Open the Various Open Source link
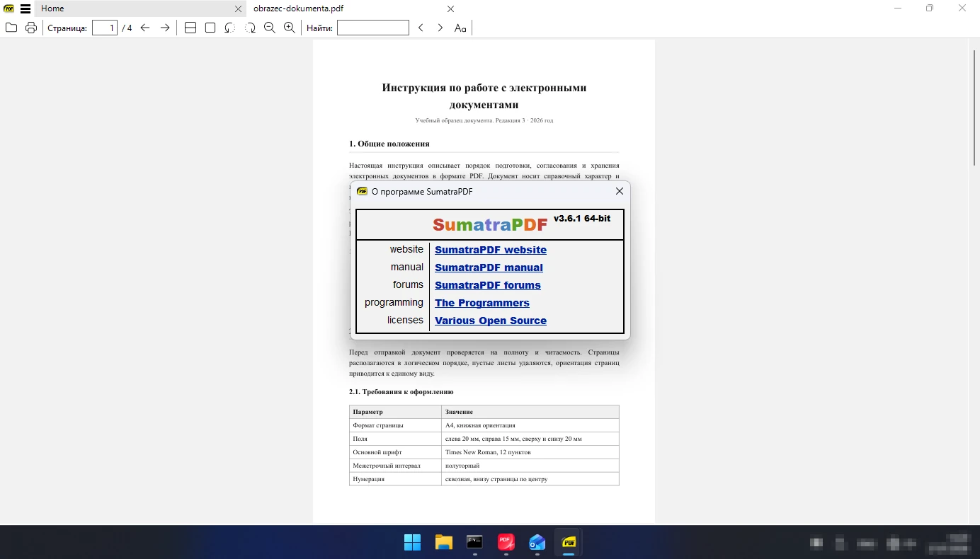The width and height of the screenshot is (980, 559). pos(491,321)
